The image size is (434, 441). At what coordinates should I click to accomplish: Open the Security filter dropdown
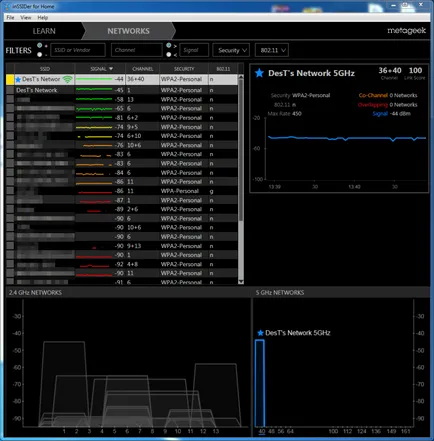click(x=231, y=50)
